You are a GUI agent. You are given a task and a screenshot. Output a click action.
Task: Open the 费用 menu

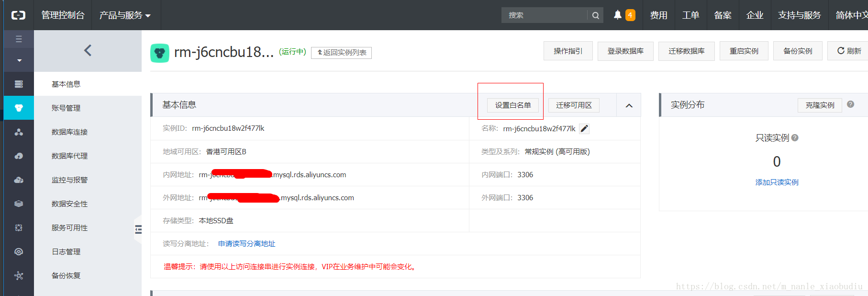click(658, 15)
